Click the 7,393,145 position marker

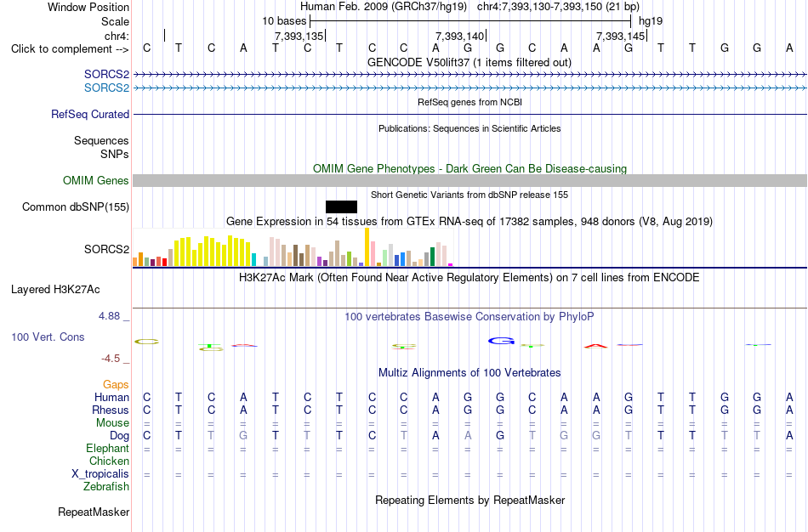point(620,36)
